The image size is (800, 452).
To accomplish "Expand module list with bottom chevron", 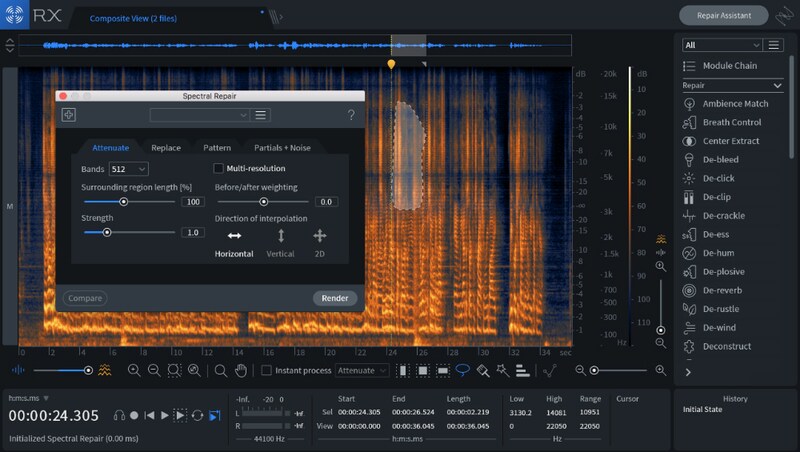I will 688,372.
